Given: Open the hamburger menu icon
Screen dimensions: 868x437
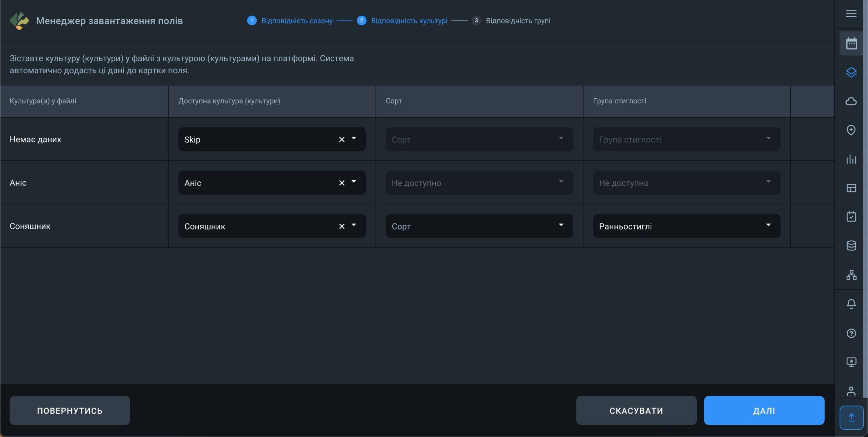Looking at the screenshot, I should pos(851,14).
